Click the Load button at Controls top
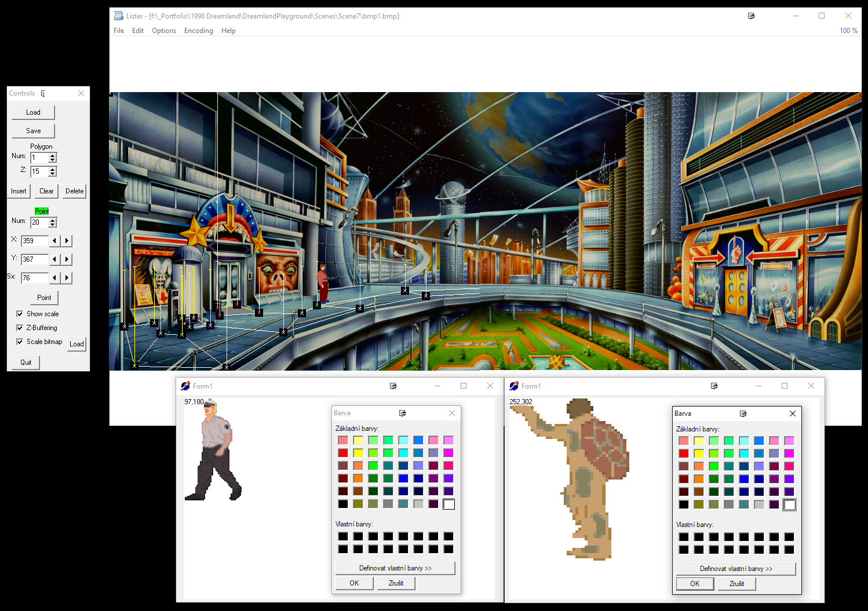 pyautogui.click(x=33, y=112)
